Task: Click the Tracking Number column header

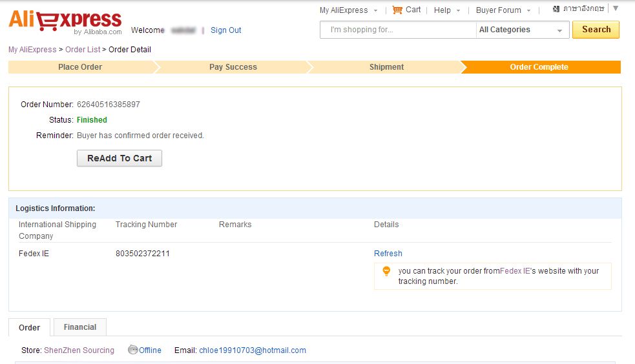Action: click(146, 225)
